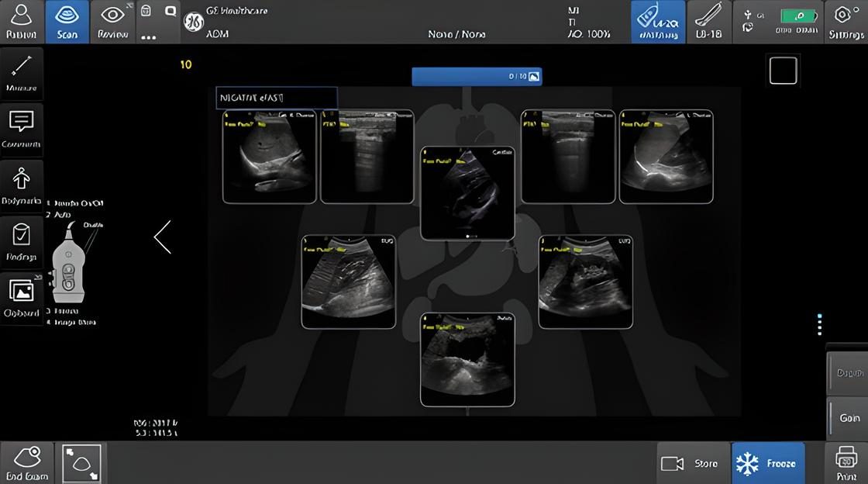868x484 pixels.
Task: Switch to the Scan tab
Action: (x=67, y=22)
